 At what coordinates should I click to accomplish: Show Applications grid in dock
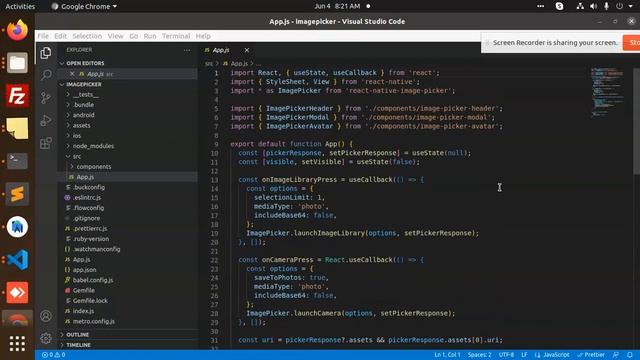[x=17, y=344]
